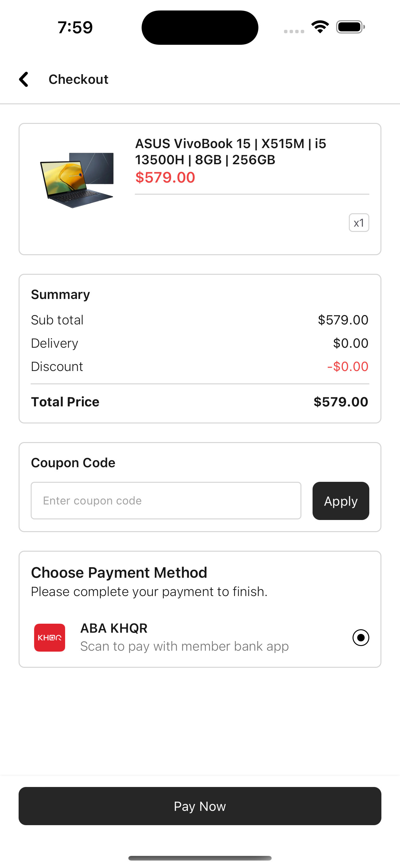The width and height of the screenshot is (400, 868).
Task: Tap the Pay Now button
Action: [200, 806]
